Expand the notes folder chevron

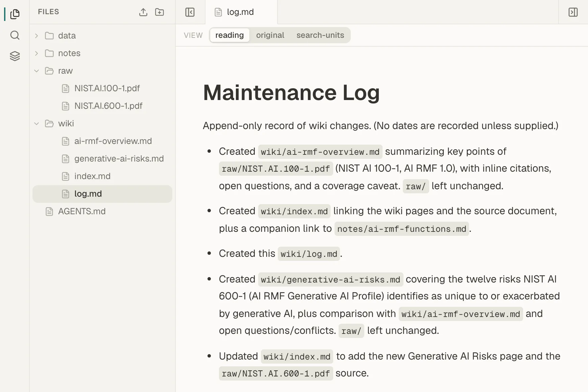pyautogui.click(x=36, y=53)
